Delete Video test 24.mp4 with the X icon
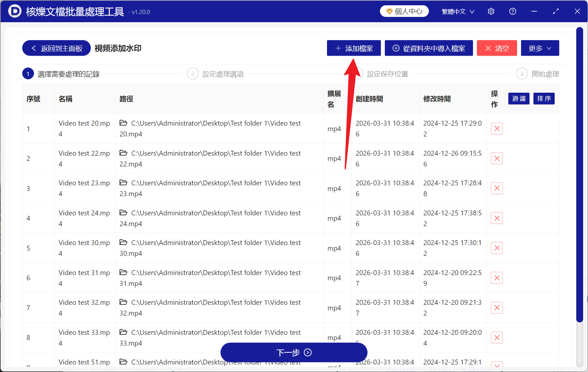Screen dimensions: 588x372 coord(497,218)
